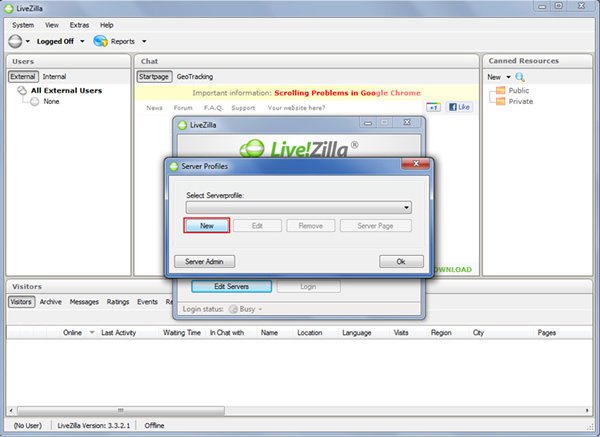Click the Facebook Like button
This screenshot has height=437, width=600.
pos(460,107)
